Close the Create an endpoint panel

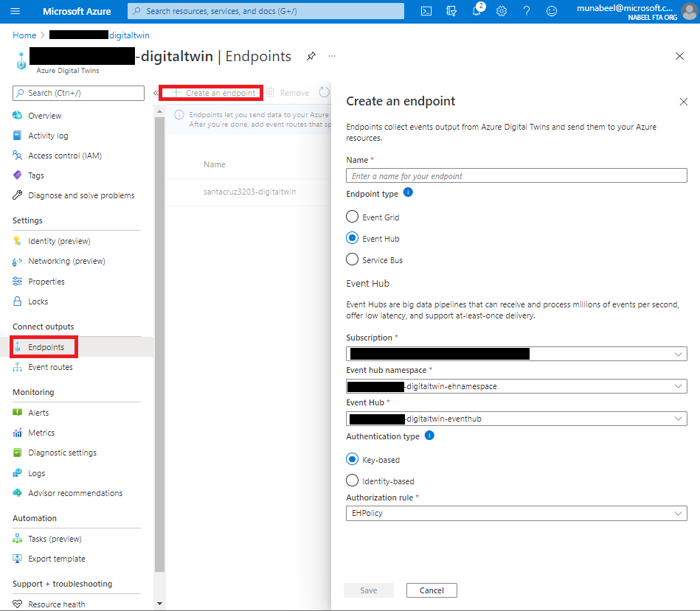[684, 102]
